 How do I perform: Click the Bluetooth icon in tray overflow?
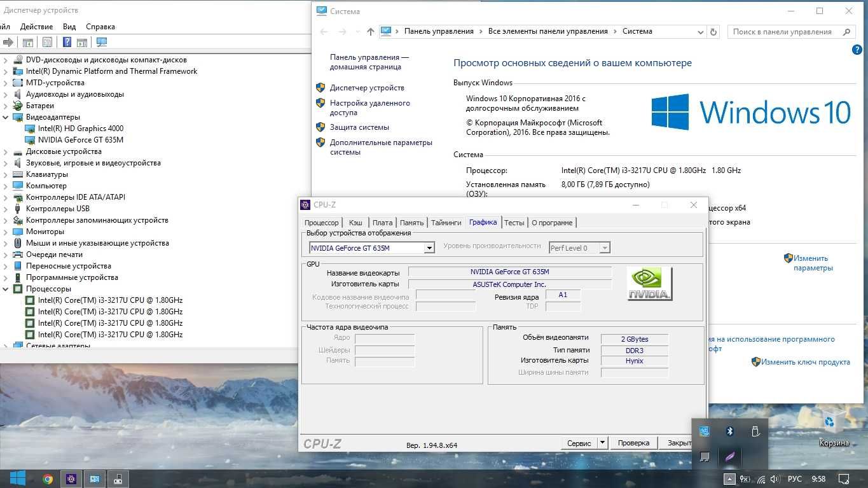click(730, 431)
